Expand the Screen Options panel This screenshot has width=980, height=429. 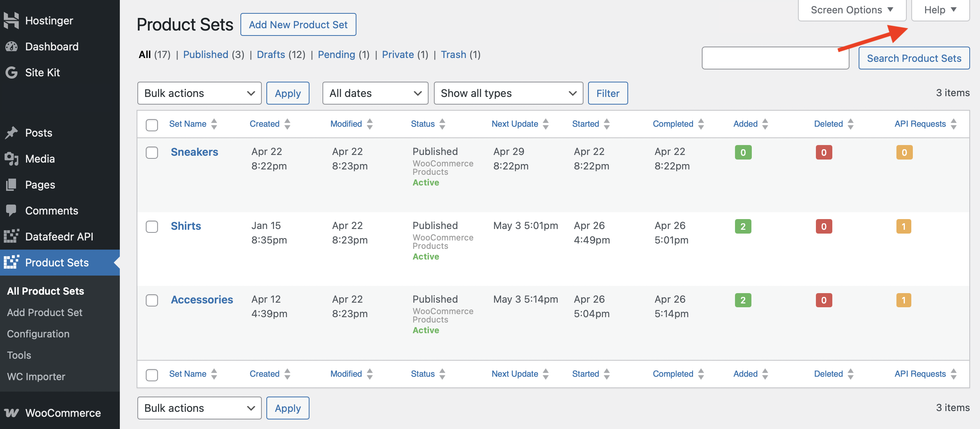pyautogui.click(x=852, y=10)
